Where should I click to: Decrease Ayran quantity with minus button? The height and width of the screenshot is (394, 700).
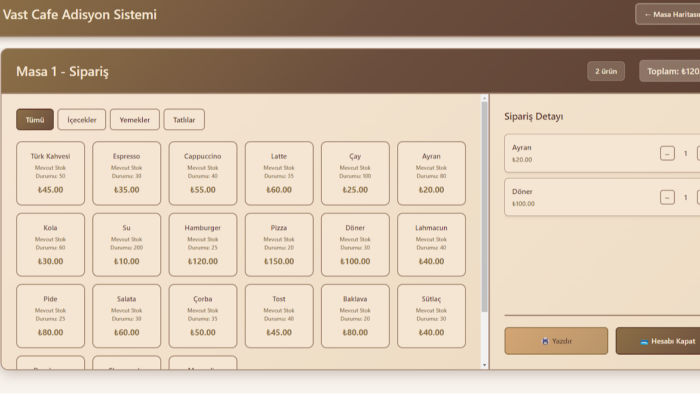[x=667, y=153]
